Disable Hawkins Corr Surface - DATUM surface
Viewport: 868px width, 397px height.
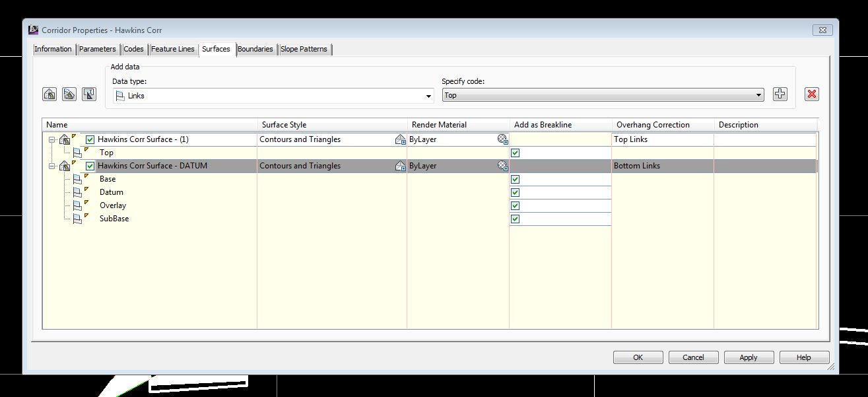tap(90, 166)
